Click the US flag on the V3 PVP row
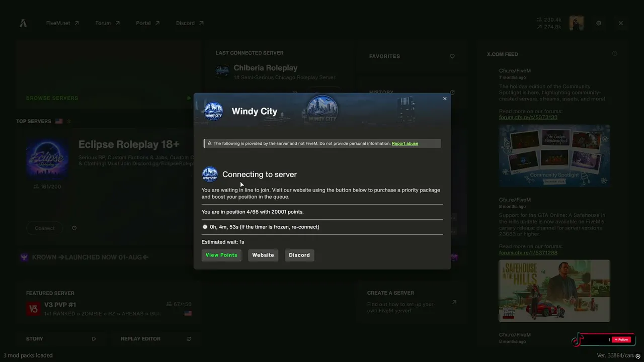This screenshot has height=362, width=644. pyautogui.click(x=188, y=313)
